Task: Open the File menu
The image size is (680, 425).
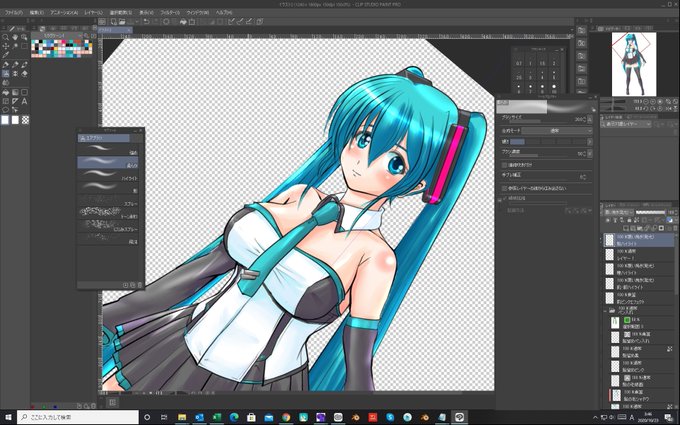Action: click(x=13, y=13)
